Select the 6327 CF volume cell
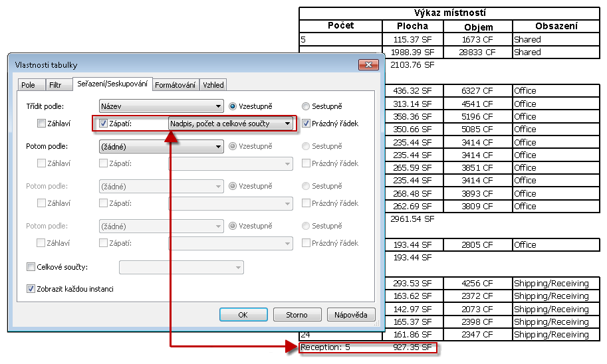The width and height of the screenshot is (607, 364). pos(478,91)
